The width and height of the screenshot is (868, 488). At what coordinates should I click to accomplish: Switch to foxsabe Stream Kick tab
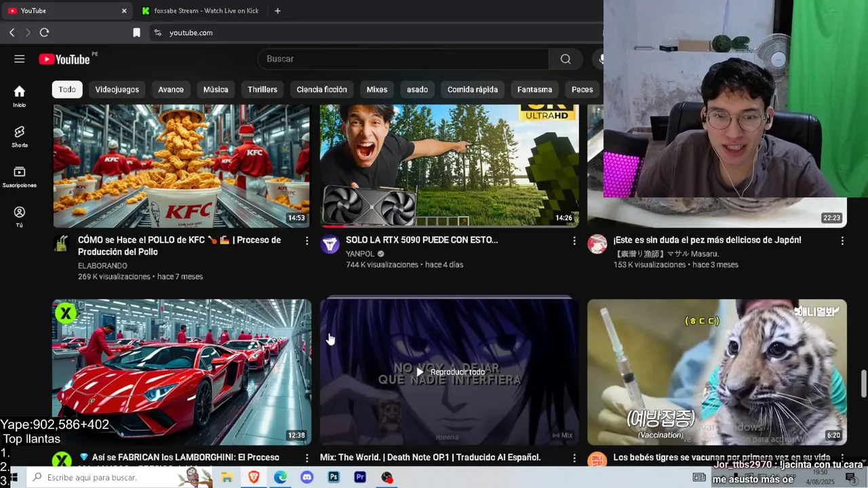click(x=200, y=11)
